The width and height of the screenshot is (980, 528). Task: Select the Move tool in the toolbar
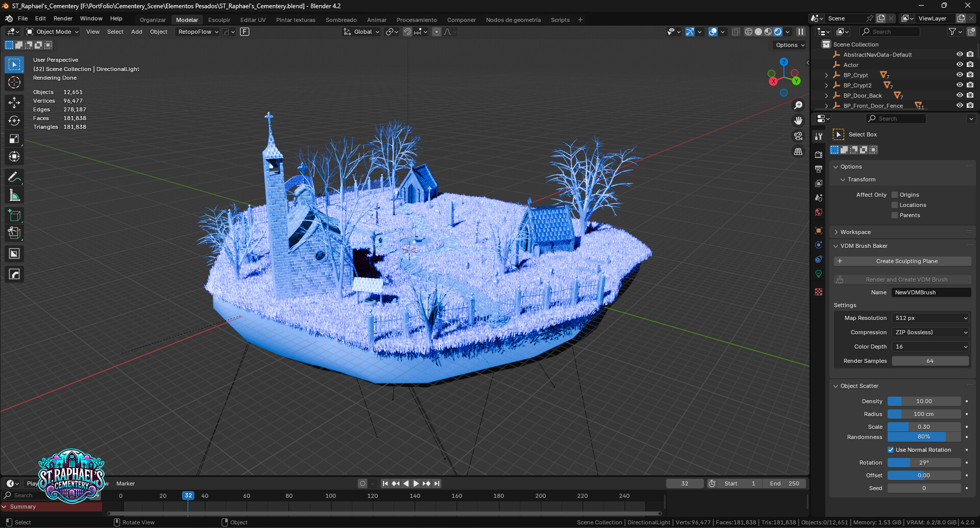(14, 102)
